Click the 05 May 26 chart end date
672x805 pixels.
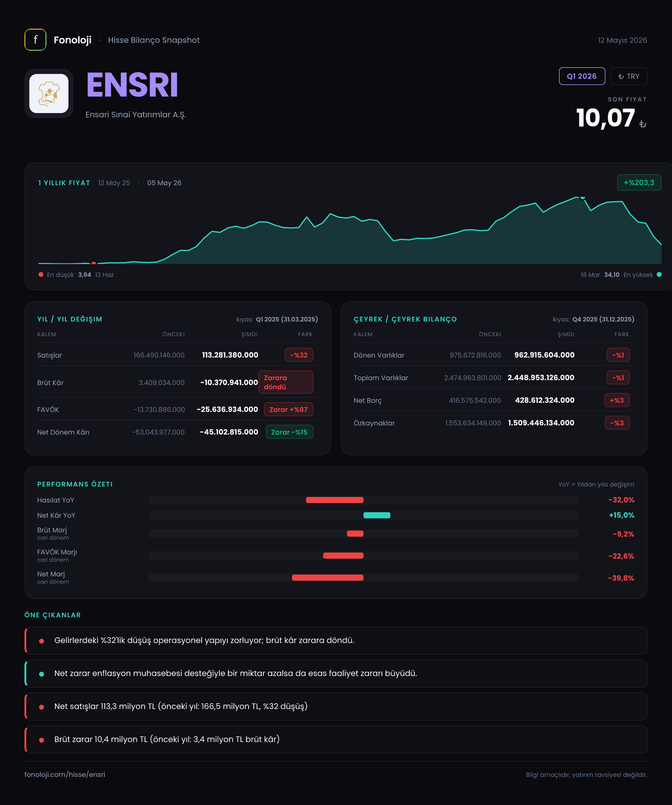[x=164, y=183]
